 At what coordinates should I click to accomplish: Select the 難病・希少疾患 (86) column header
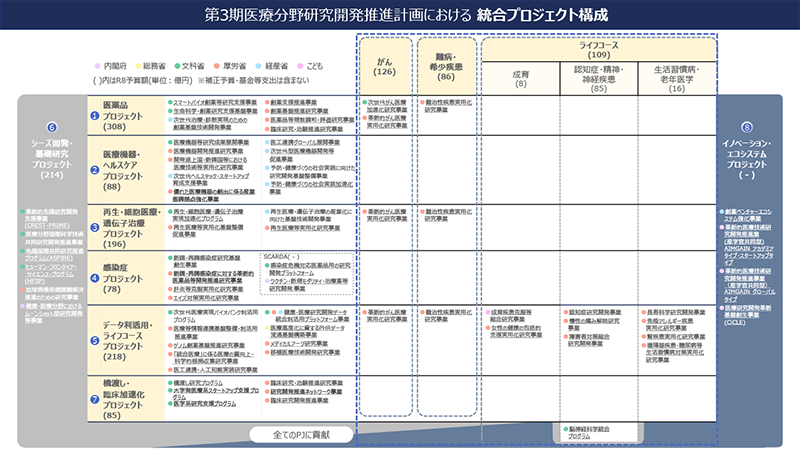(446, 67)
